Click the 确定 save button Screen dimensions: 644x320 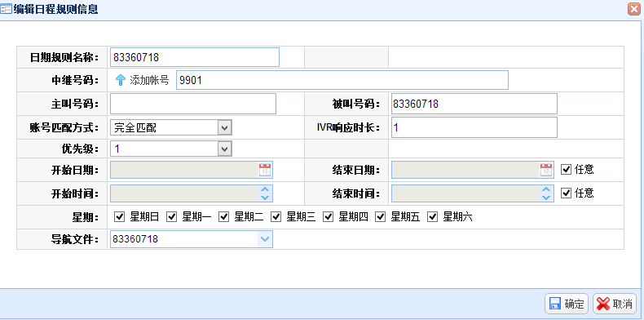(x=567, y=304)
